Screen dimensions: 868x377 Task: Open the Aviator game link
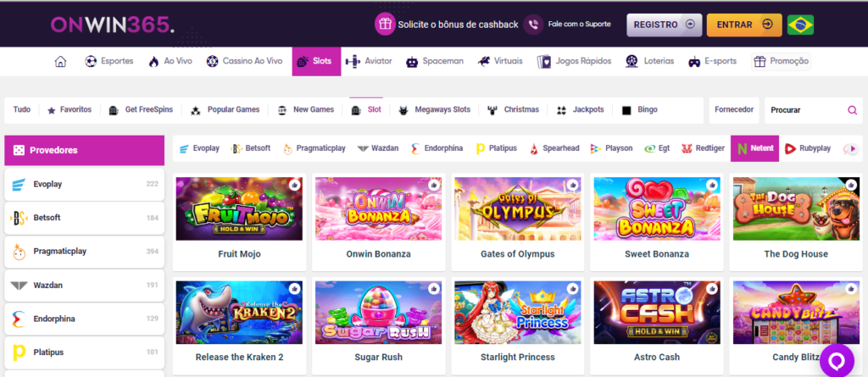tap(368, 62)
